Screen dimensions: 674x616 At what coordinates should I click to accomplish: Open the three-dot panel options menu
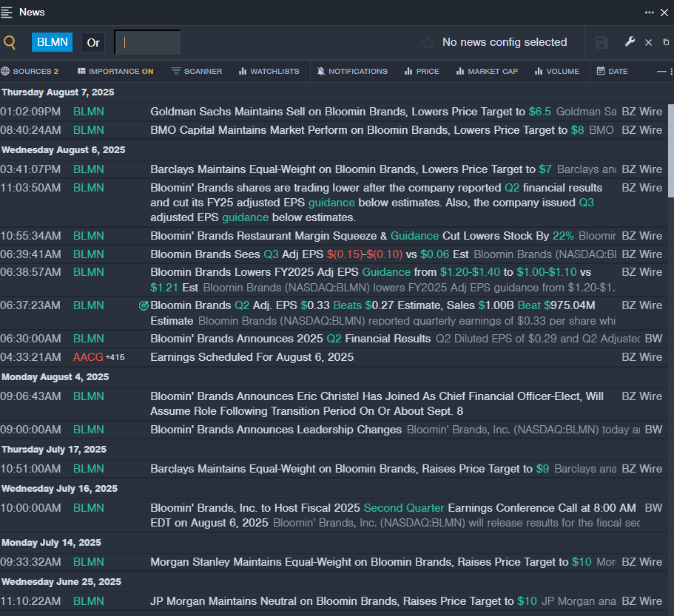coord(649,13)
